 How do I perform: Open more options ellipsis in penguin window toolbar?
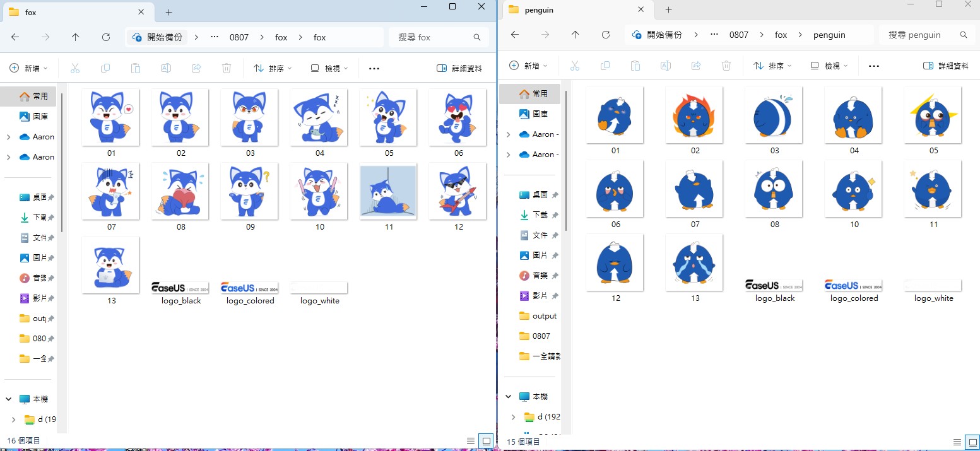[x=874, y=66]
